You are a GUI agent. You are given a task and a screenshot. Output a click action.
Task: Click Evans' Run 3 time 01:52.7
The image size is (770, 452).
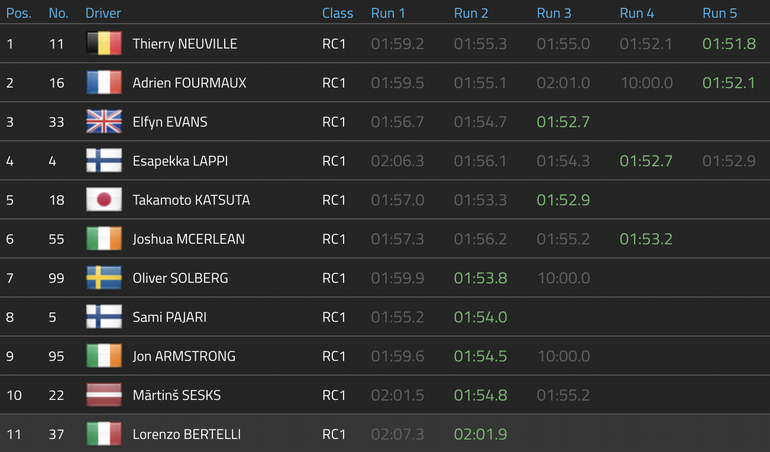click(x=563, y=122)
